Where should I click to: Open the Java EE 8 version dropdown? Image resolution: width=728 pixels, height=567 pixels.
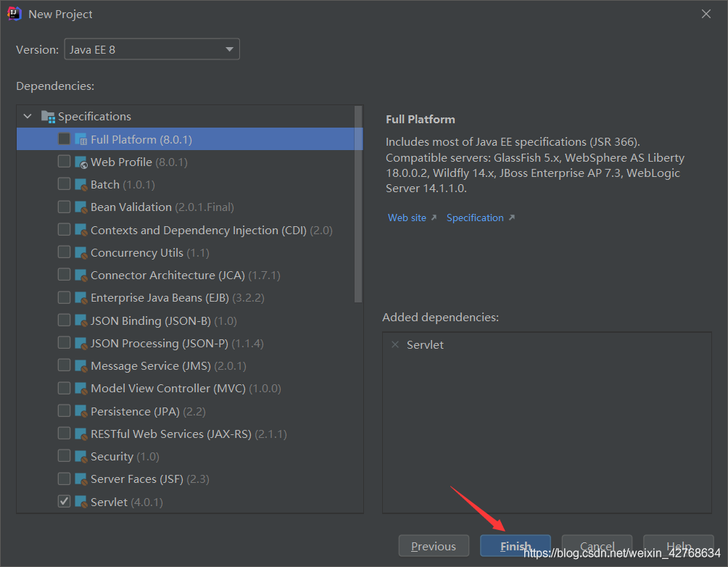(152, 49)
